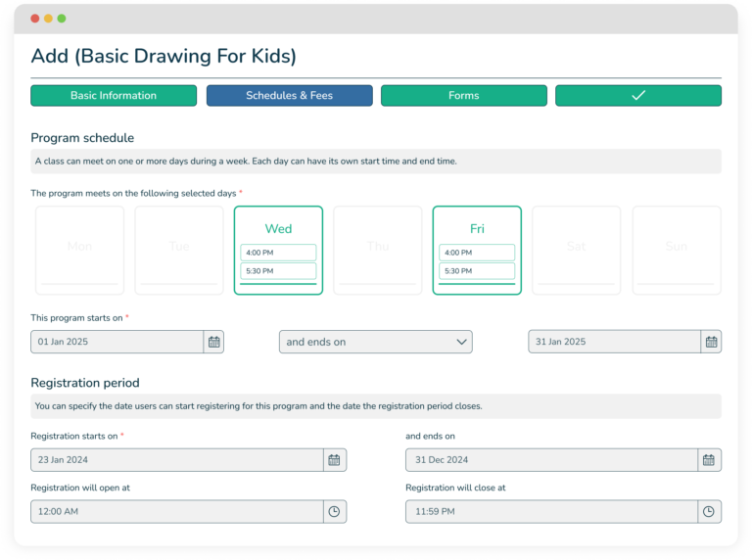
Task: Open calendar picker for program end date
Action: click(712, 342)
